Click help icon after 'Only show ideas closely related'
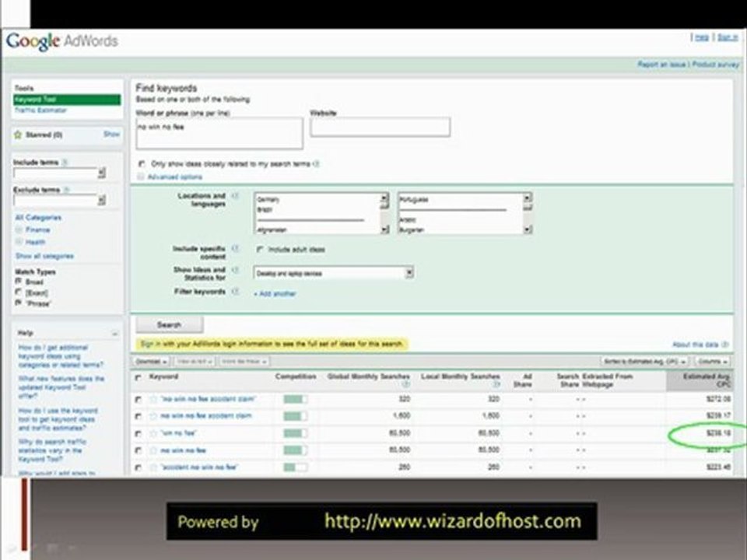The image size is (747, 560). click(x=317, y=164)
